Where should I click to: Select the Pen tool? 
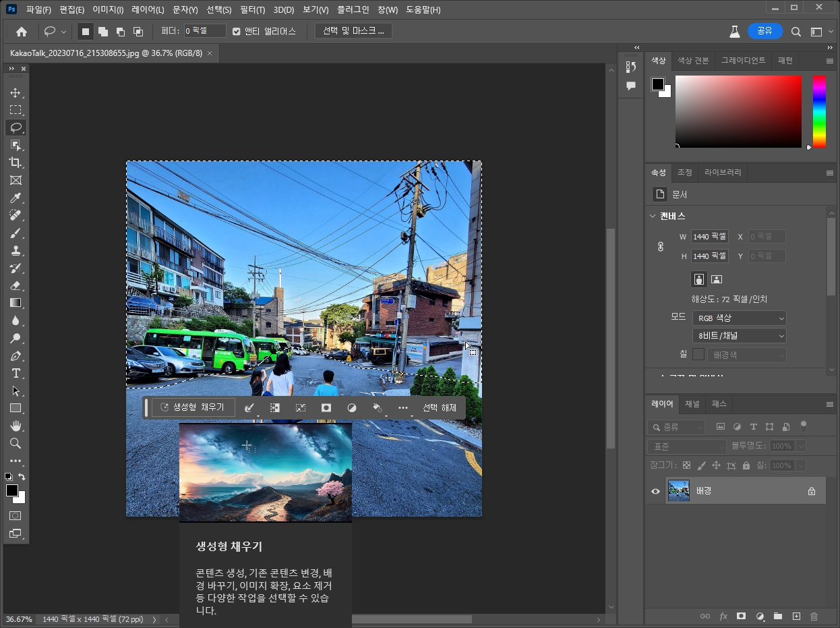[x=16, y=355]
